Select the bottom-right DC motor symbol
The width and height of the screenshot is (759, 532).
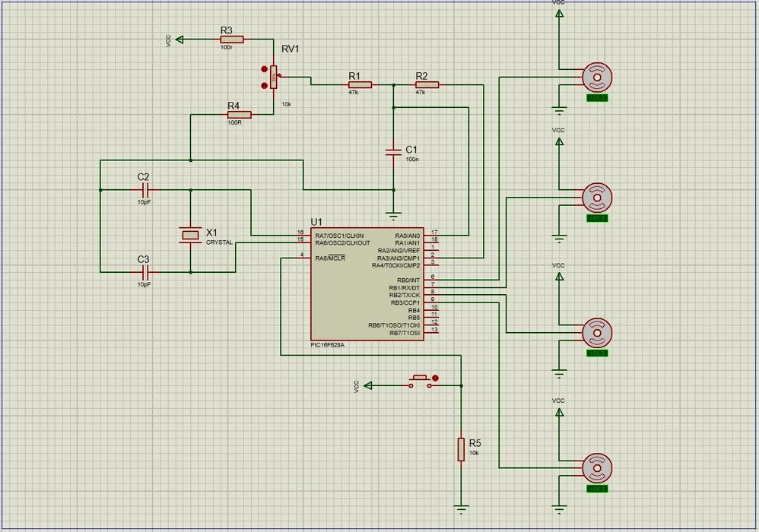[598, 467]
